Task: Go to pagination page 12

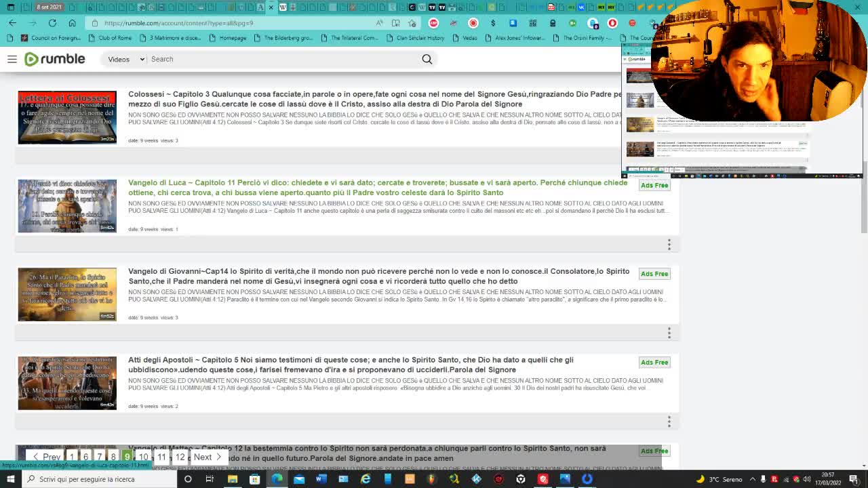Action: [x=180, y=457]
